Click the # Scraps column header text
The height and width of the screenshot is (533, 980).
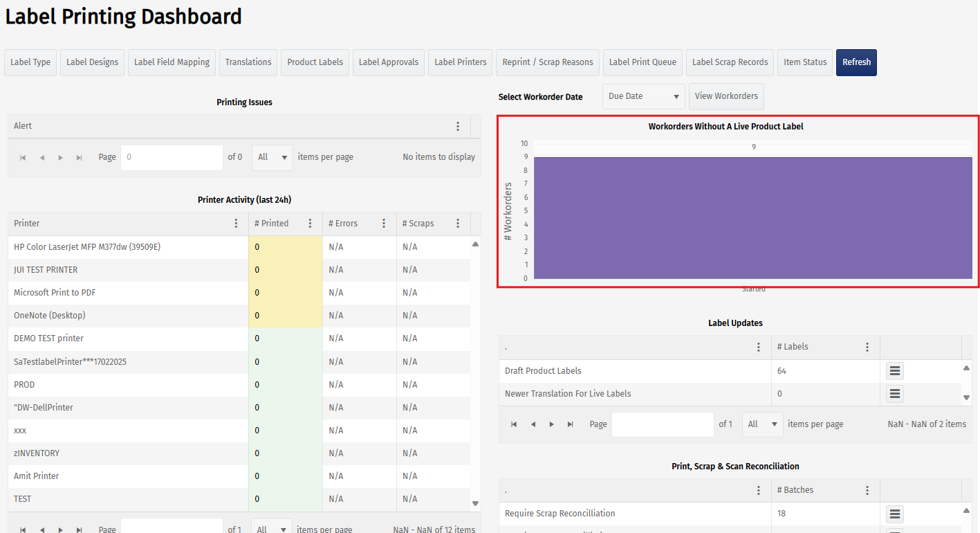(418, 224)
